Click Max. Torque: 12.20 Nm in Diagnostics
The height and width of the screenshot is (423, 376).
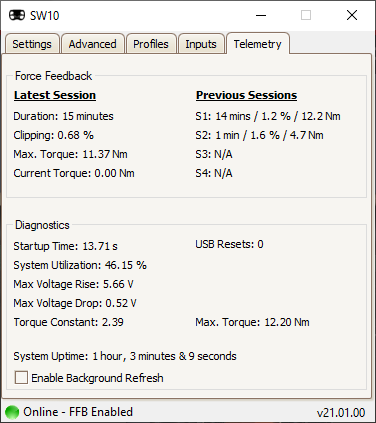click(x=252, y=322)
